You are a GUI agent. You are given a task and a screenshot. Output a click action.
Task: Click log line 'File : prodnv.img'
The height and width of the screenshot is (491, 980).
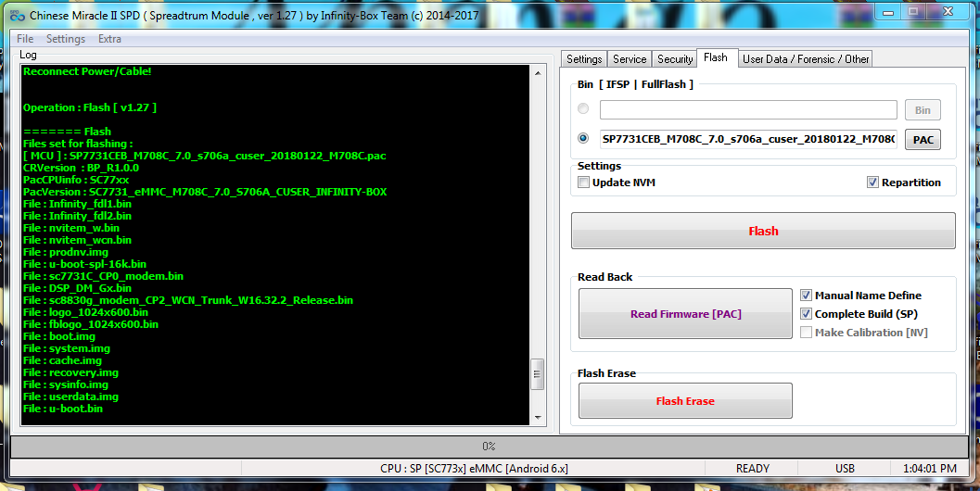(x=66, y=252)
